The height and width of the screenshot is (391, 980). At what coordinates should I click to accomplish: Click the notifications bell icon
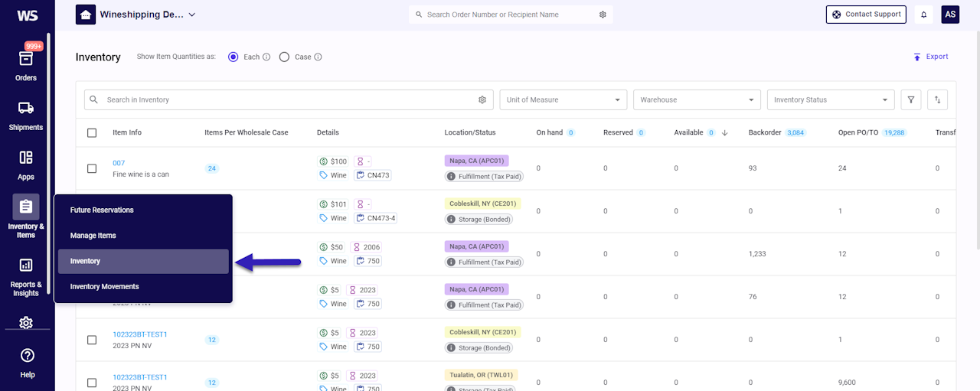pyautogui.click(x=923, y=15)
